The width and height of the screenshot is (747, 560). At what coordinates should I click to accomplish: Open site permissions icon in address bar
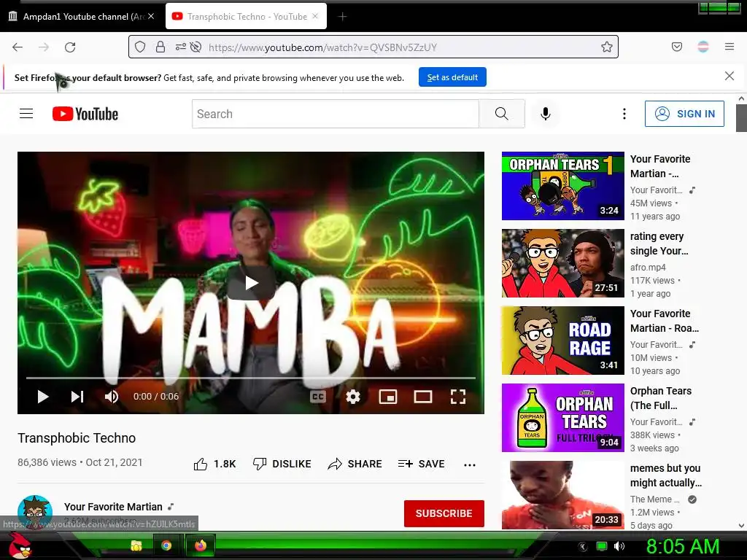point(181,47)
